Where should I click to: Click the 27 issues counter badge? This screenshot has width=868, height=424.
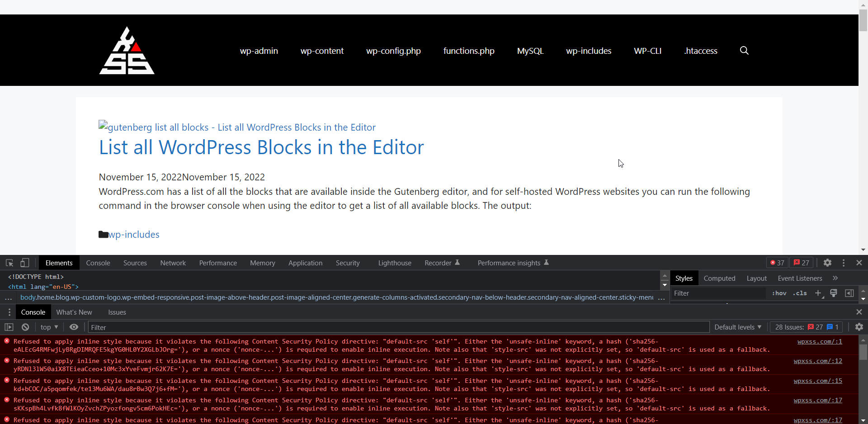[802, 263]
